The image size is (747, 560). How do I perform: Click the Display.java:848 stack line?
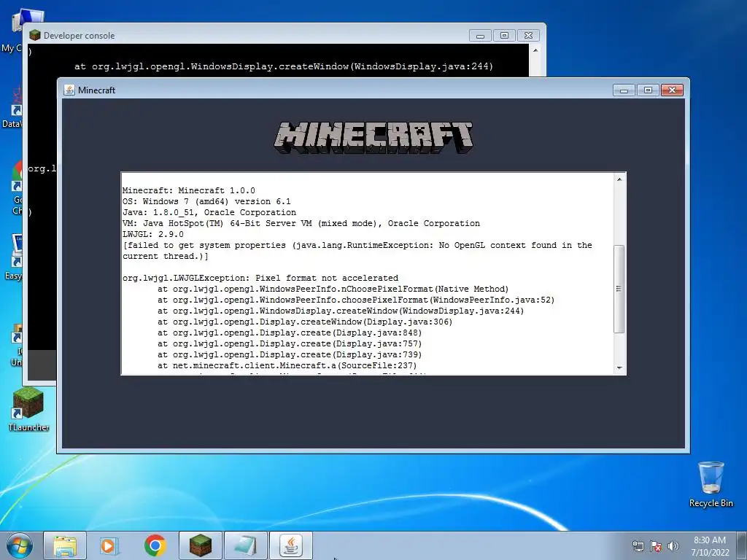click(290, 332)
